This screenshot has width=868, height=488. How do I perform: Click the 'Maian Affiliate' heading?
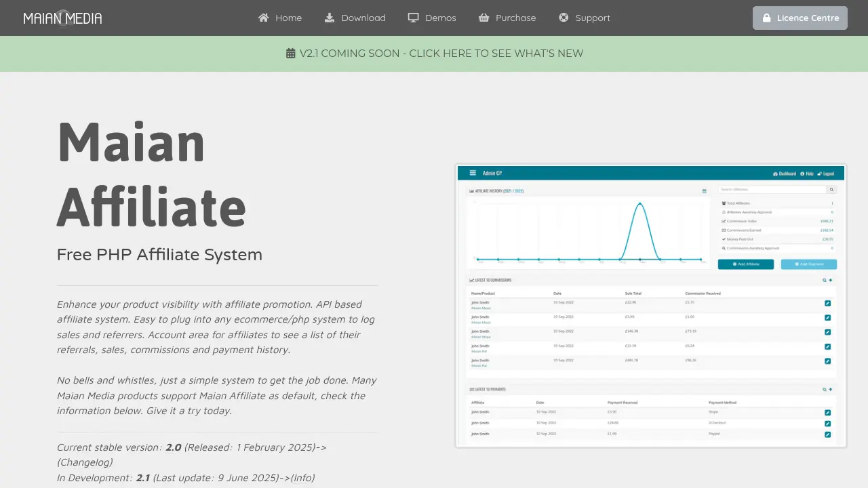pyautogui.click(x=151, y=174)
